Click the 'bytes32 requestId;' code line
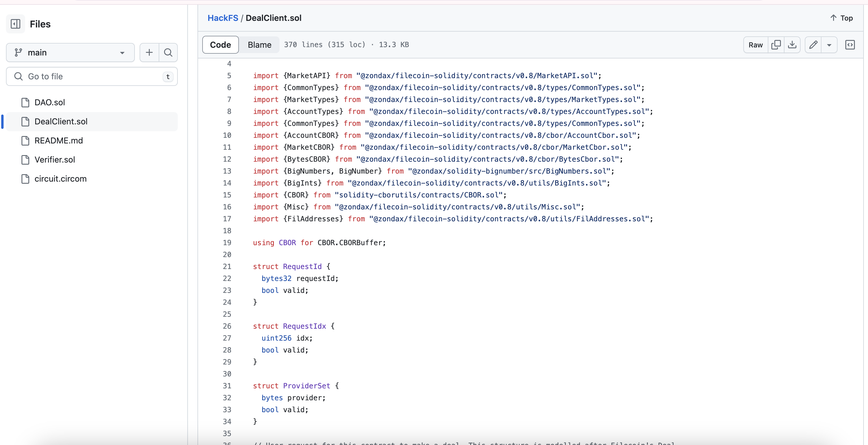Screen dimensions: 868x445 (x=300, y=279)
